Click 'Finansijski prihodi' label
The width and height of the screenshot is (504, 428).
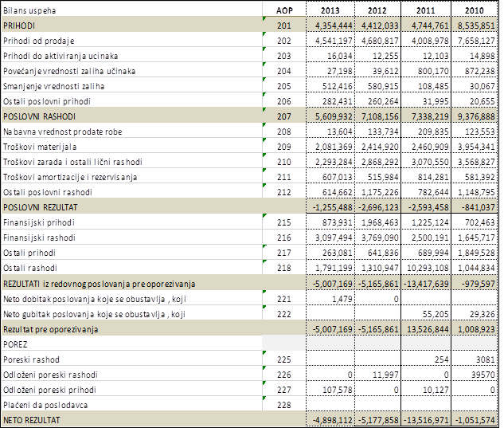click(x=39, y=222)
